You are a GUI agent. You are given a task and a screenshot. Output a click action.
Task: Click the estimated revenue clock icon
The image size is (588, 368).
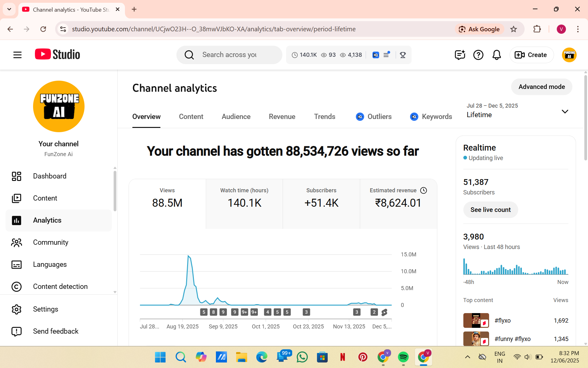click(424, 190)
